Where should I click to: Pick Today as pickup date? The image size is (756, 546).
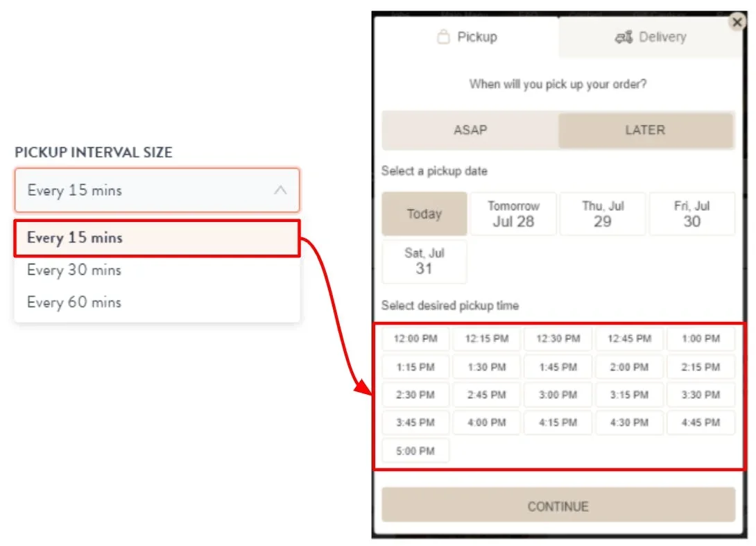click(x=424, y=214)
